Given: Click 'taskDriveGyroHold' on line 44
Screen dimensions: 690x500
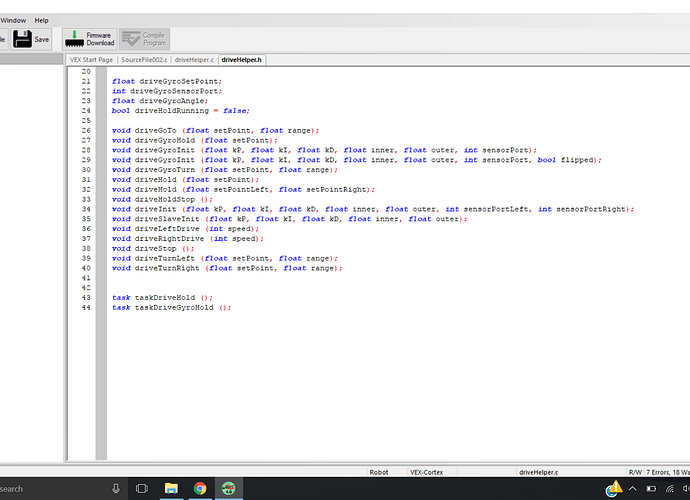Looking at the screenshot, I should (x=174, y=308).
